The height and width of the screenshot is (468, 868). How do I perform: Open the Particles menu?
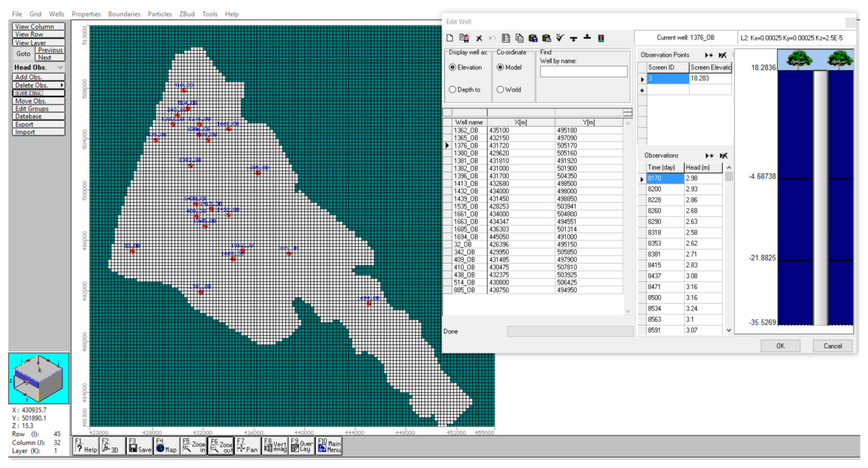[160, 14]
